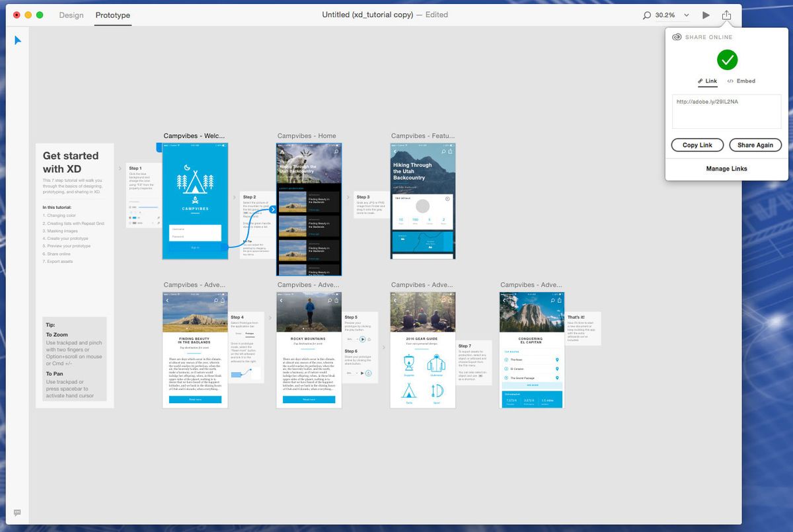Click the blue connector arrow on the Welcome artboard

click(x=272, y=209)
